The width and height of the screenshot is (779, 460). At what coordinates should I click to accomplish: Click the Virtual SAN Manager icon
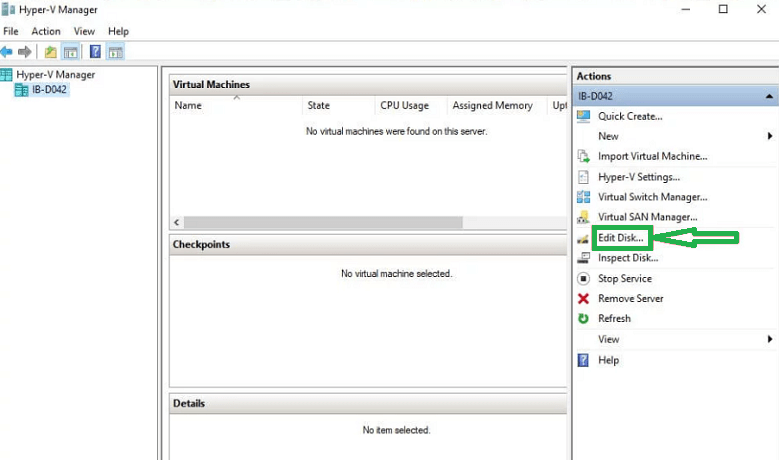tap(583, 217)
